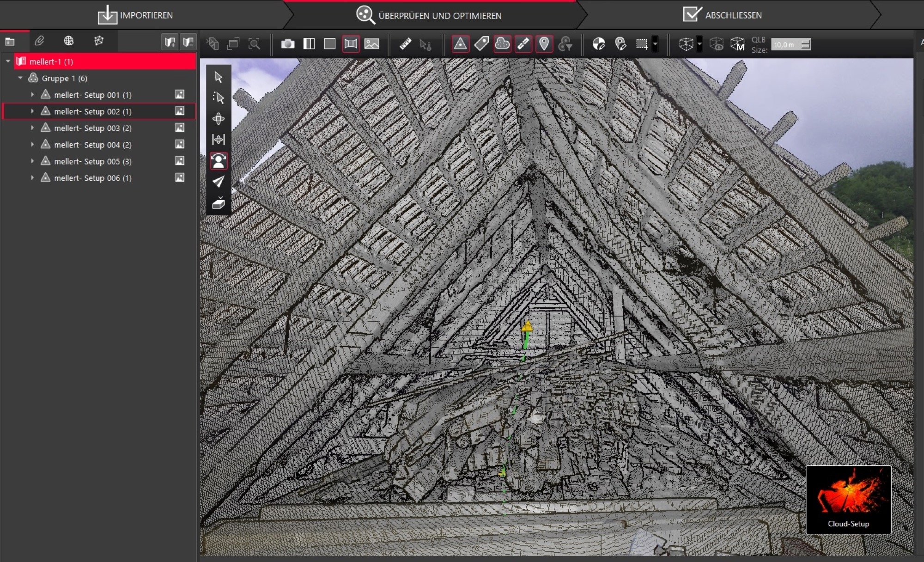Open the selection rectangle dropdown arrow
Image resolution: width=924 pixels, height=562 pixels.
(x=655, y=44)
